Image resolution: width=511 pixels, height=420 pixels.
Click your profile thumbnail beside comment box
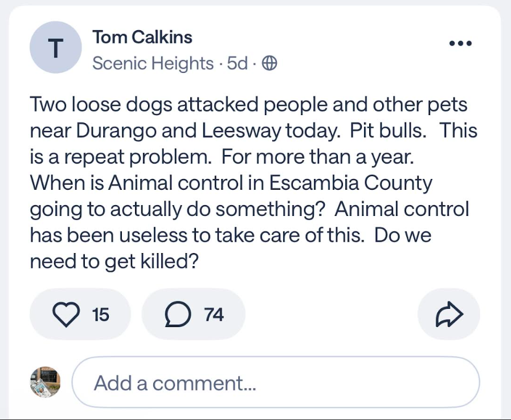(x=44, y=381)
